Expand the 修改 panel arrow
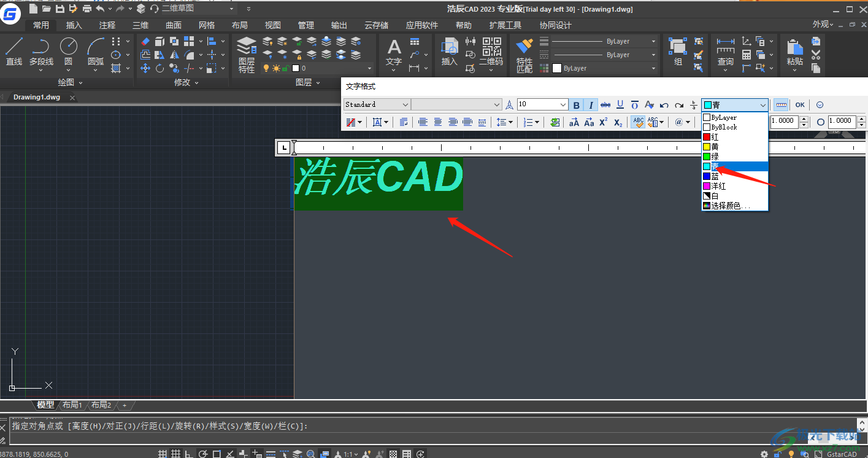The height and width of the screenshot is (458, 868). [196, 82]
